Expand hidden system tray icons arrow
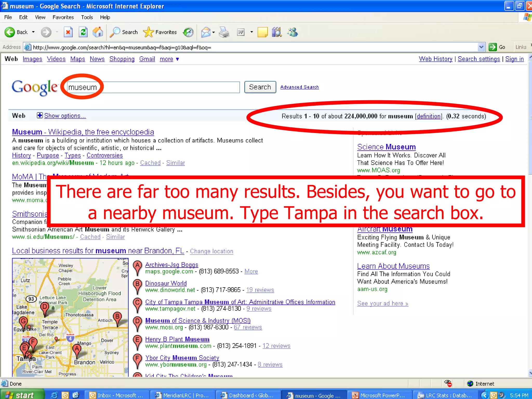 point(484,395)
